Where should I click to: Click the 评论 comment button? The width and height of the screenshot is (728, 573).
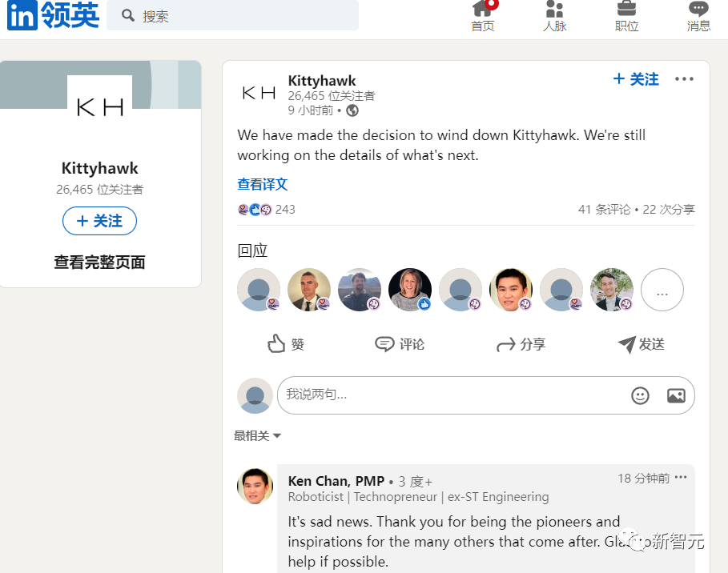400,344
